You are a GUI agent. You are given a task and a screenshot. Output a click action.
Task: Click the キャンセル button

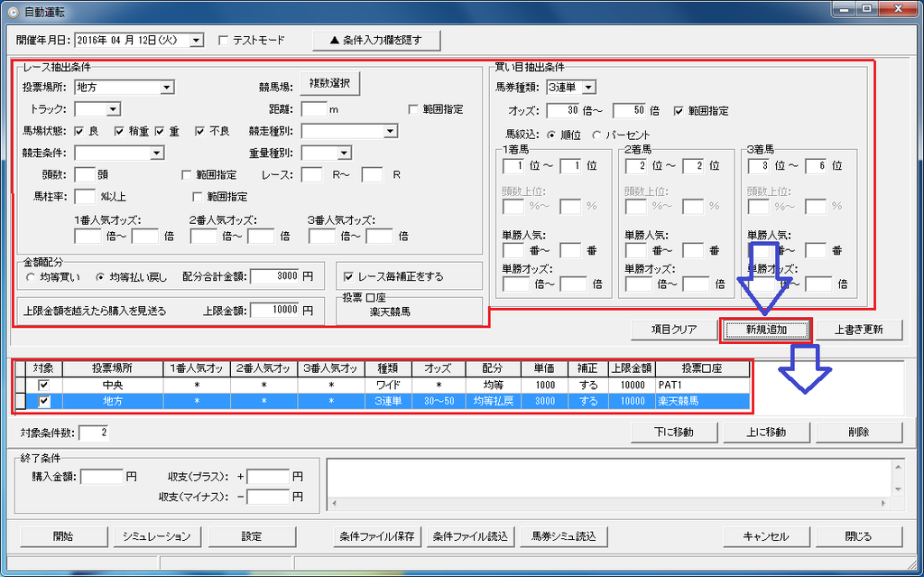pos(766,536)
